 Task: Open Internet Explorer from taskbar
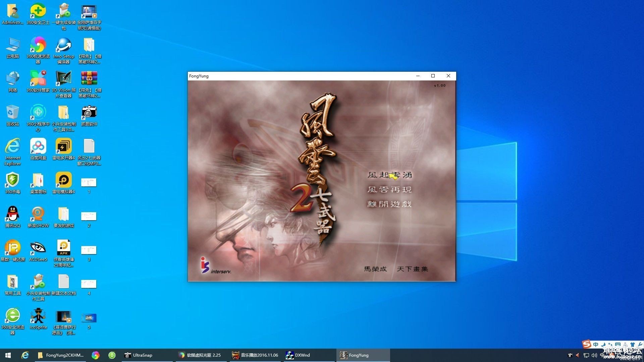coord(25,355)
